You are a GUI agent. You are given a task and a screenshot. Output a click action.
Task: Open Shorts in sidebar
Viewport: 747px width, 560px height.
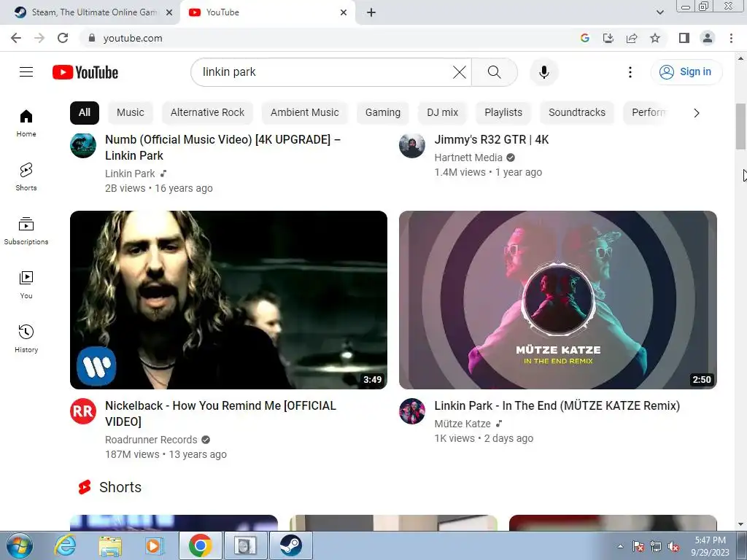tap(26, 177)
